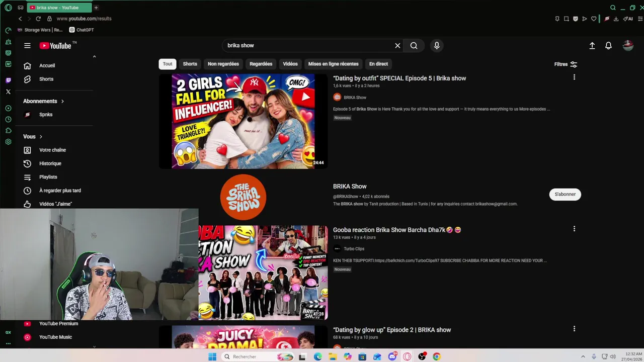Open YouTube Music link

click(55, 337)
